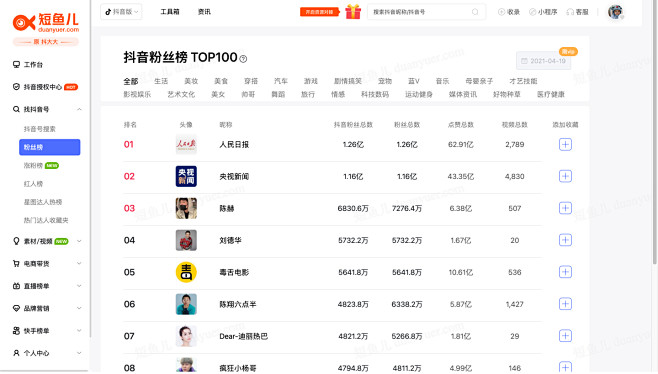Add 陈翔六点半 to favorites with plus icon
The width and height of the screenshot is (658, 374).
pyautogui.click(x=565, y=304)
